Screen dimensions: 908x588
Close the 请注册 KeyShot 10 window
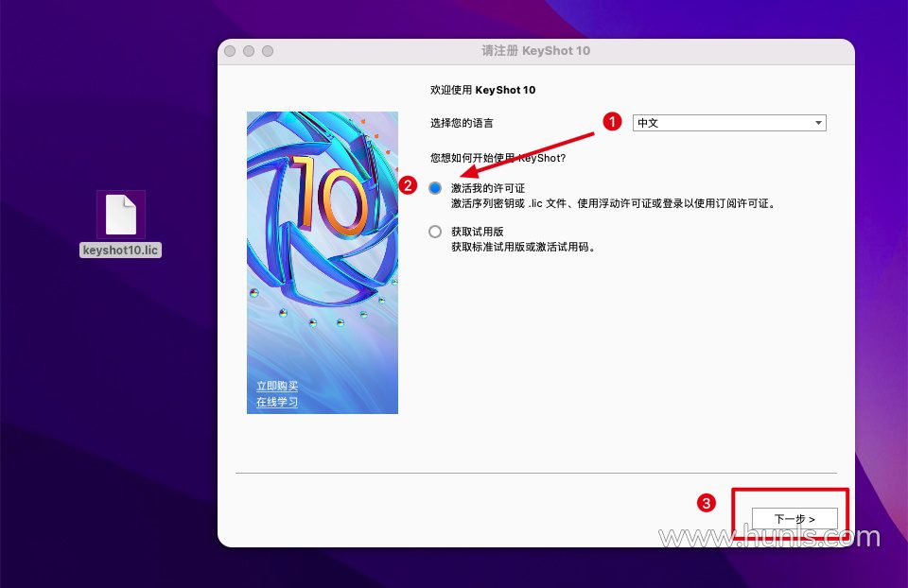[x=230, y=51]
